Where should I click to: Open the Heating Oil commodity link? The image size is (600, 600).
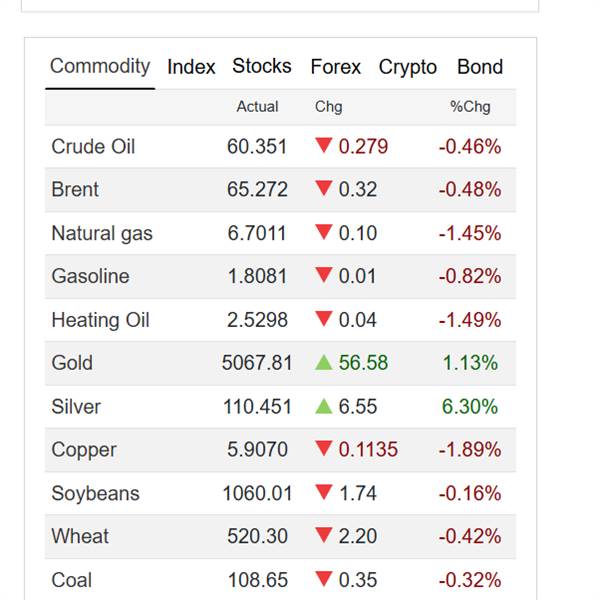click(100, 320)
